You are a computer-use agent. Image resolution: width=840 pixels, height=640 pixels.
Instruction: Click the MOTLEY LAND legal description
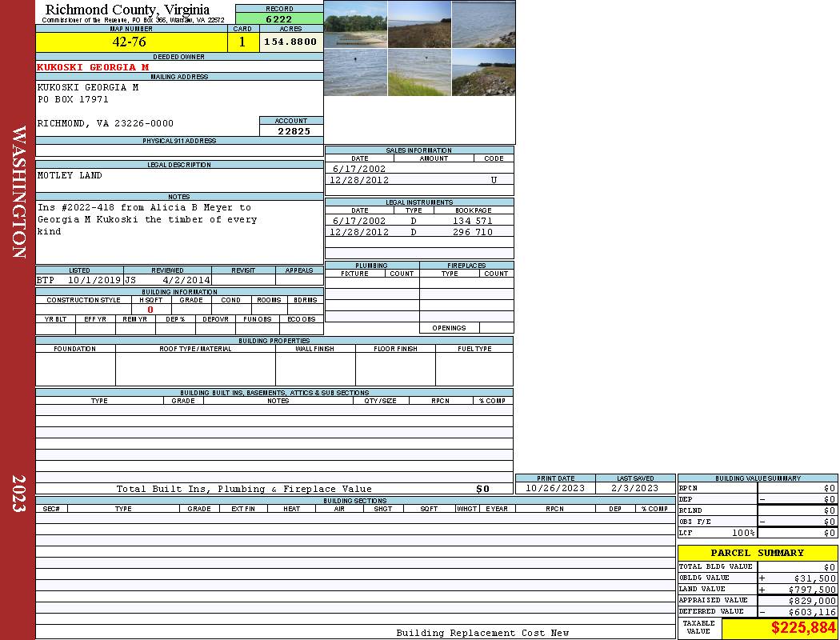click(x=70, y=175)
